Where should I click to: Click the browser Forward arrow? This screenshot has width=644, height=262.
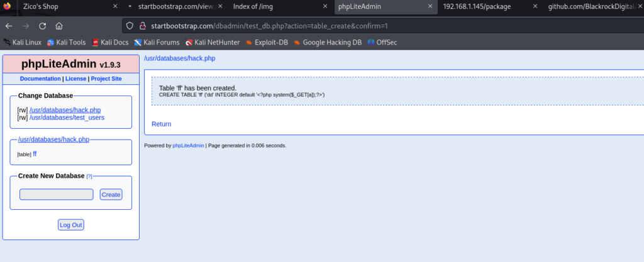[25, 26]
